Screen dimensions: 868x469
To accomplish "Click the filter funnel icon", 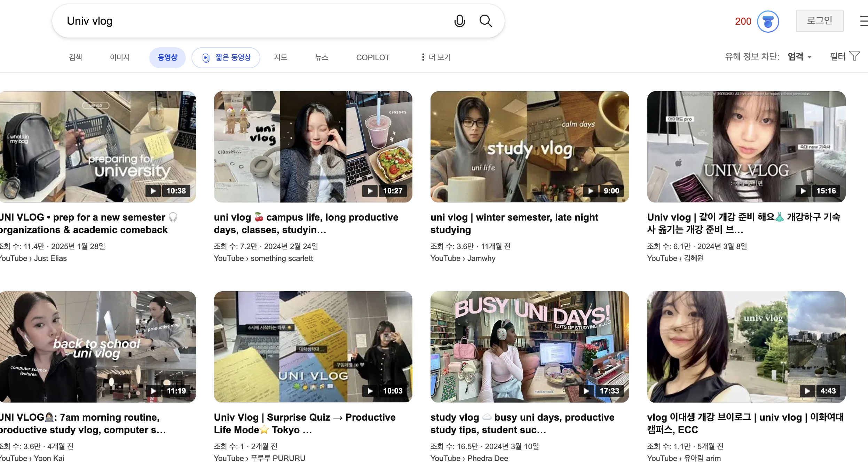I will (854, 56).
